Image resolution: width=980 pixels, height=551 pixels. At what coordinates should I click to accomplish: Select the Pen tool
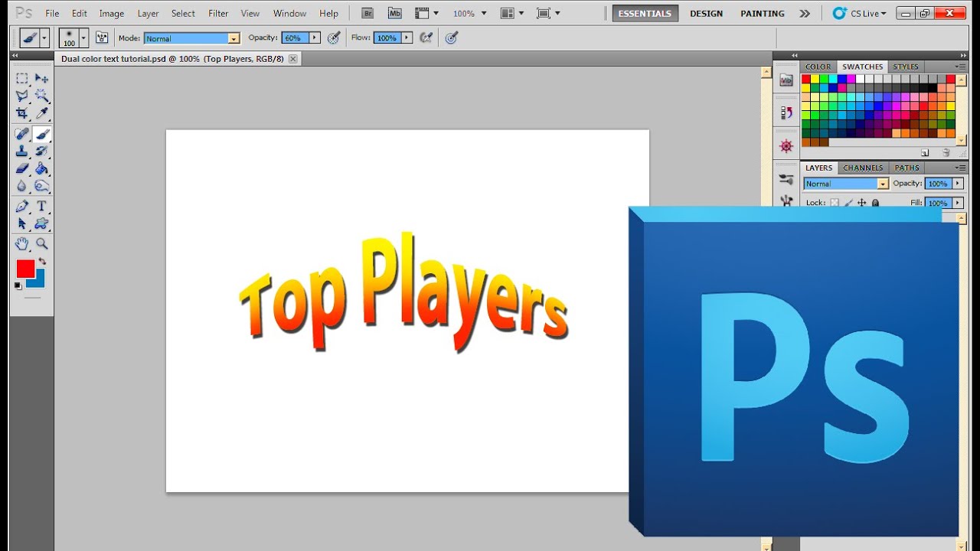click(x=22, y=207)
